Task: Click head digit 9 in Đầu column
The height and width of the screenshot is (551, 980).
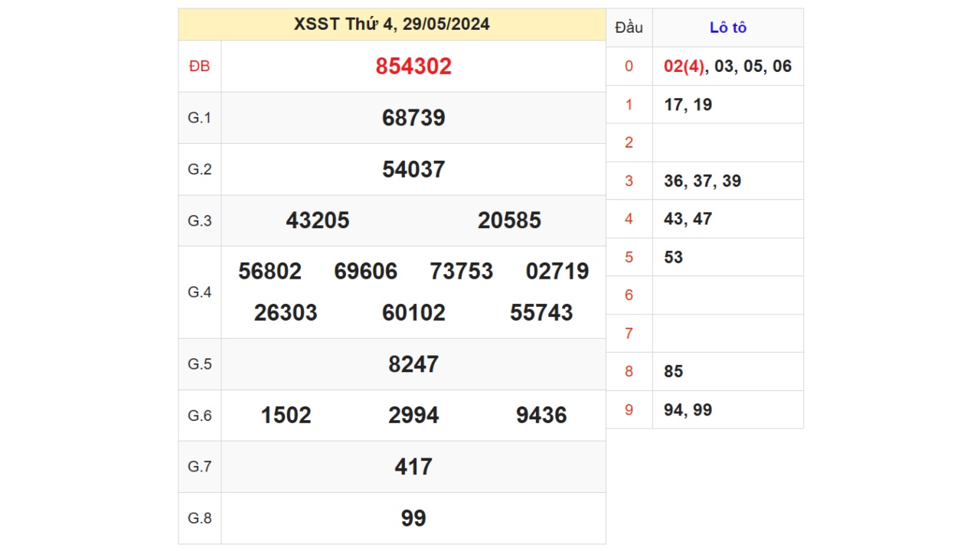Action: (629, 410)
